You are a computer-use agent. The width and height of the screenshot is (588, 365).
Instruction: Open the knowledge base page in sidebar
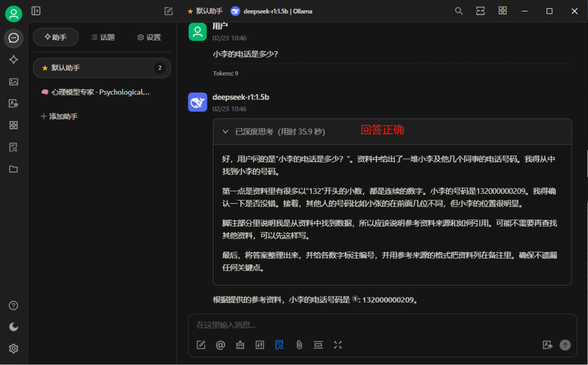point(14,147)
